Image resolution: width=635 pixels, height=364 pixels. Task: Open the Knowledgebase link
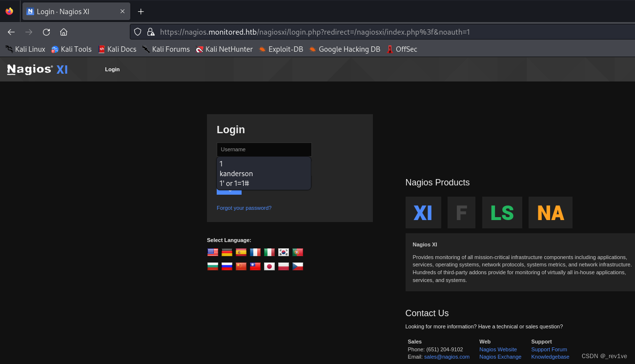[550, 357]
